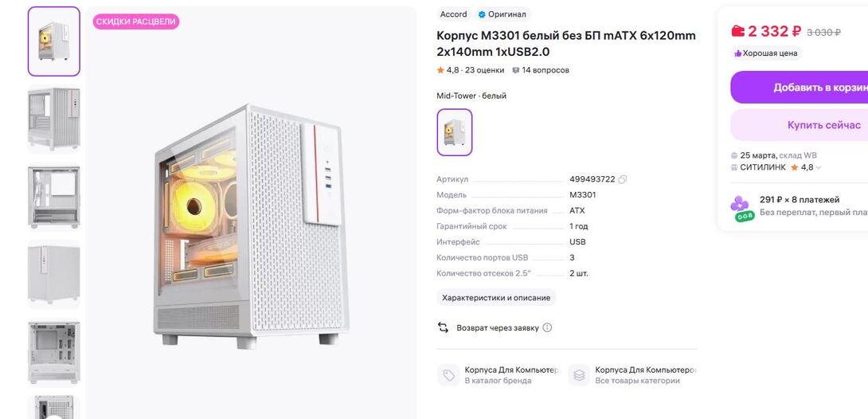The width and height of the screenshot is (868, 419).
Task: Select the fourth thumbnail showing the side panel
Action: (54, 273)
